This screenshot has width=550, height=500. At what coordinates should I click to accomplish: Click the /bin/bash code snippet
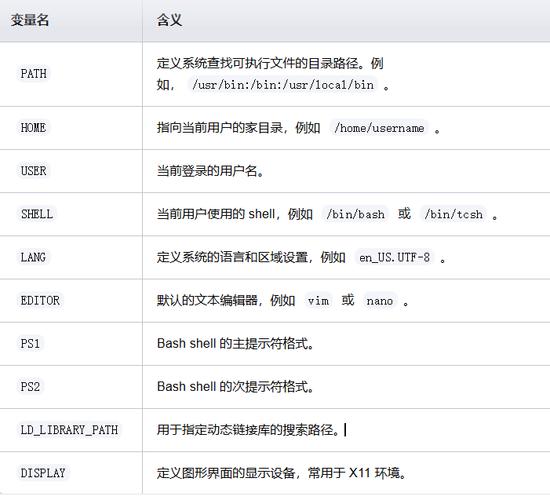pos(355,214)
